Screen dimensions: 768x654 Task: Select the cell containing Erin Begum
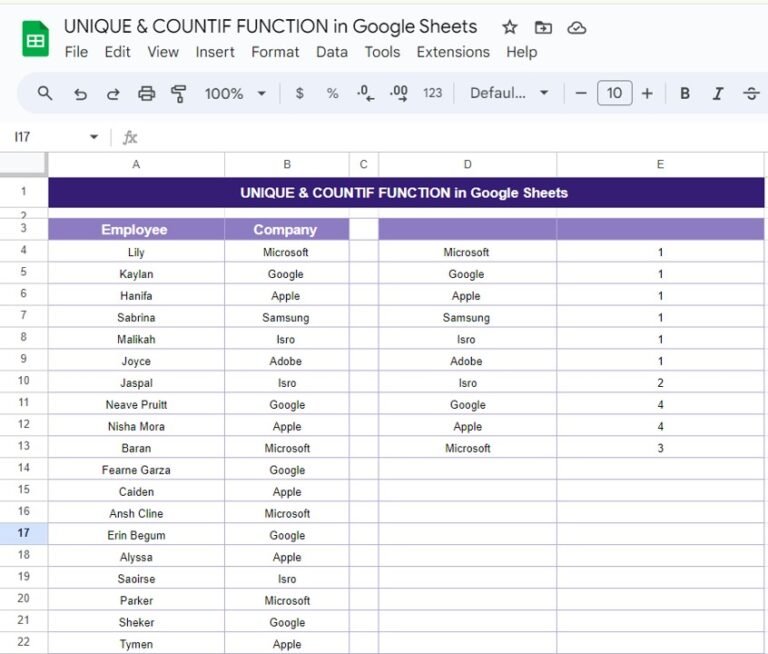(136, 535)
